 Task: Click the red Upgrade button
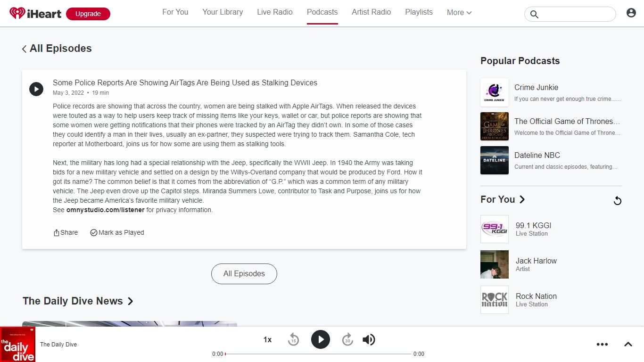tap(88, 14)
